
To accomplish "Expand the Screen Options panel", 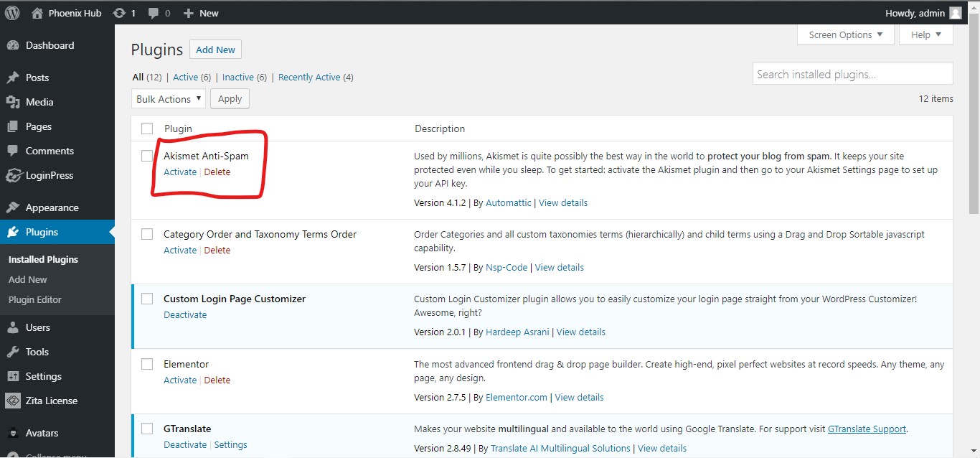I will tap(846, 34).
